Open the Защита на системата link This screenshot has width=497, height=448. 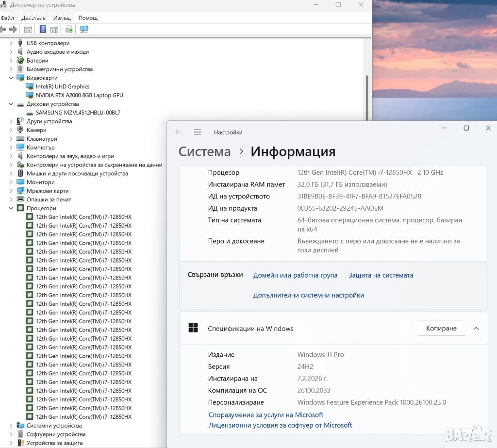pos(381,275)
